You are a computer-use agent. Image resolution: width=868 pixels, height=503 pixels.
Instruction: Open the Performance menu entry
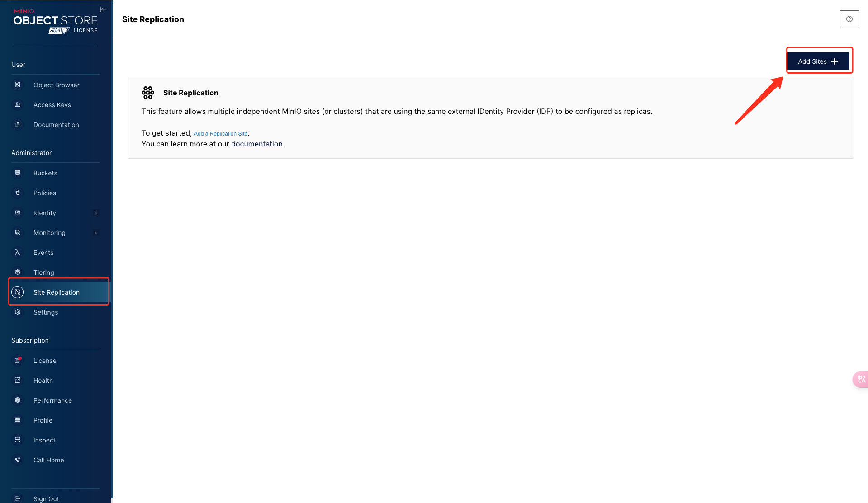pos(52,400)
